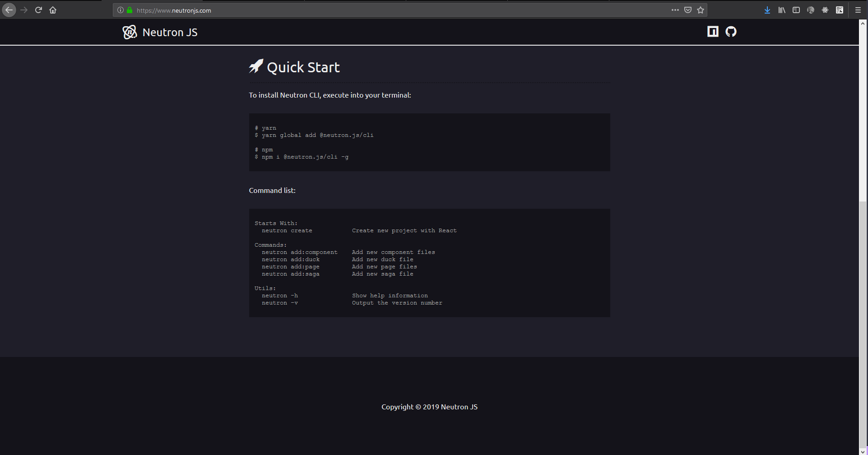The image size is (868, 455).
Task: Open the GitHub repository icon
Action: coord(730,32)
